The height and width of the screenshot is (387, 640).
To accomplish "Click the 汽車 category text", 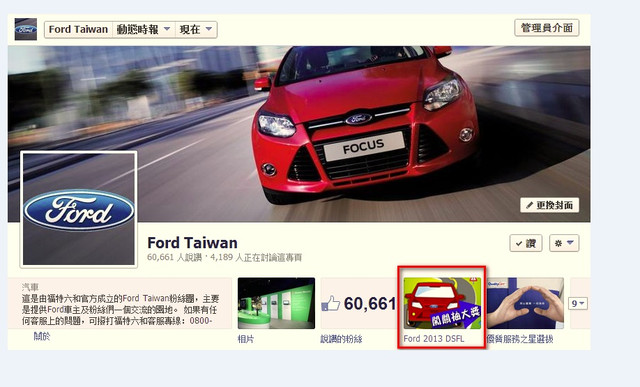I will tap(30, 287).
